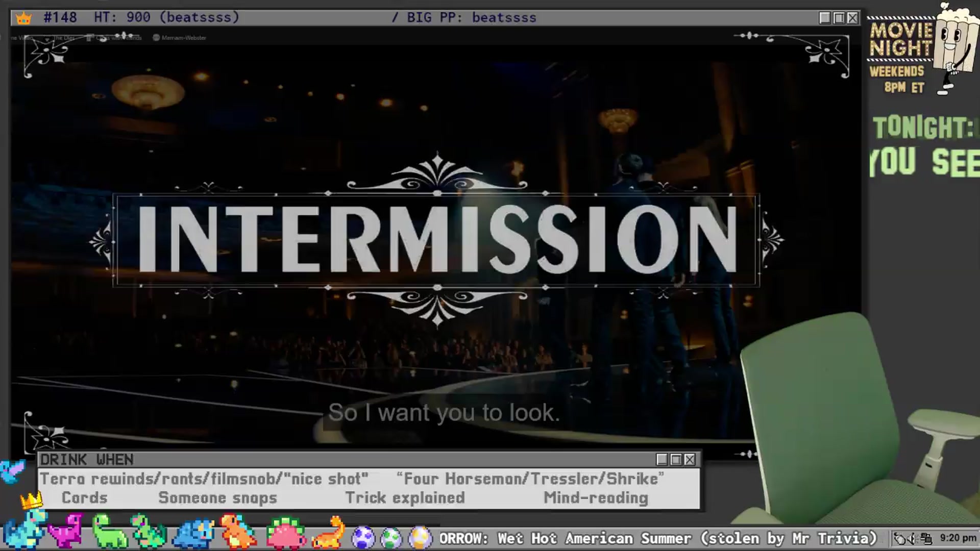Click the subtitle 'So I want you to look.'
Viewport: 980px width, 551px height.
pos(444,412)
